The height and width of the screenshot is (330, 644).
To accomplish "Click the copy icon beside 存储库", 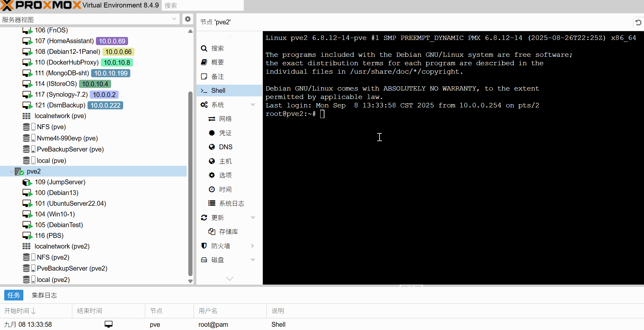I will tap(212, 232).
